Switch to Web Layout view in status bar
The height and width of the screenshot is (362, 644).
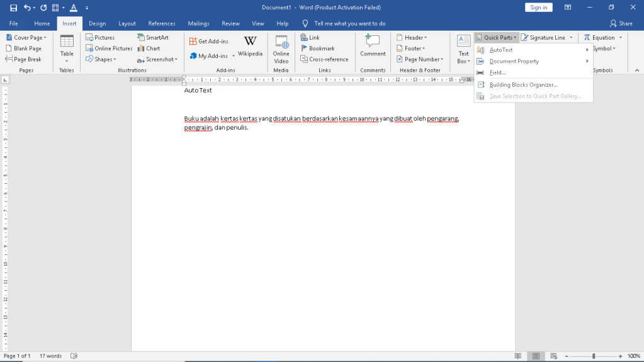pyautogui.click(x=553, y=356)
